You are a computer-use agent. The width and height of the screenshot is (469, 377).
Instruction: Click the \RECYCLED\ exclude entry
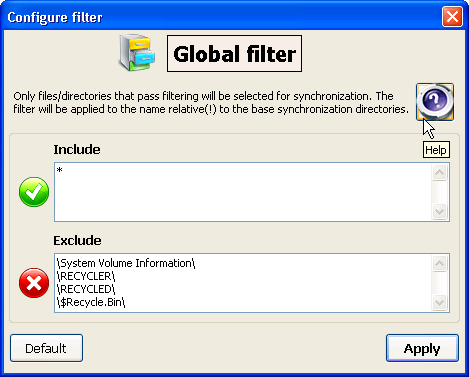(x=86, y=289)
